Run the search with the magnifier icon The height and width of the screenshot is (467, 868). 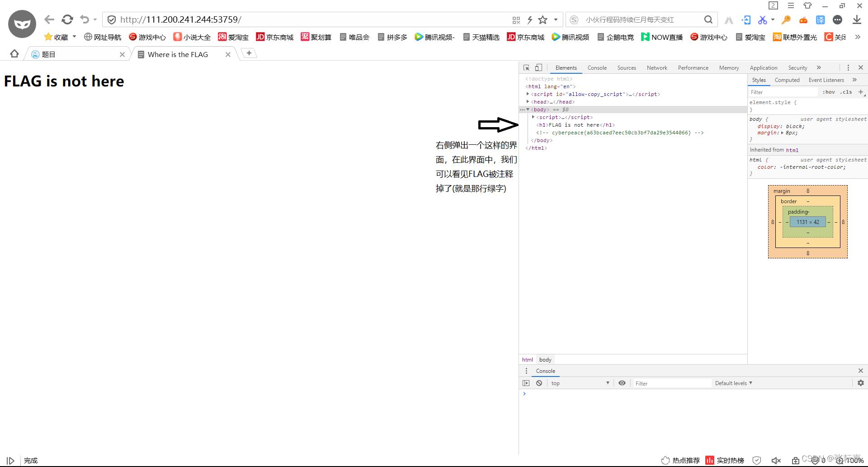click(708, 19)
